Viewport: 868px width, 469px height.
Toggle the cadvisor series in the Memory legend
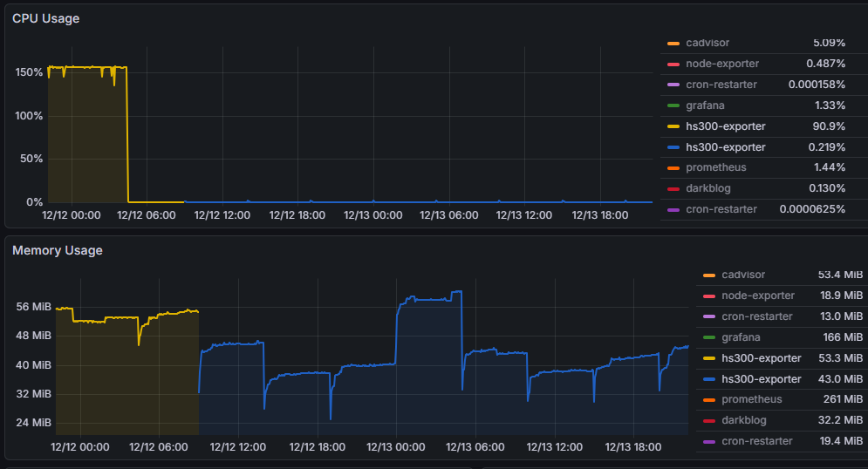point(743,275)
